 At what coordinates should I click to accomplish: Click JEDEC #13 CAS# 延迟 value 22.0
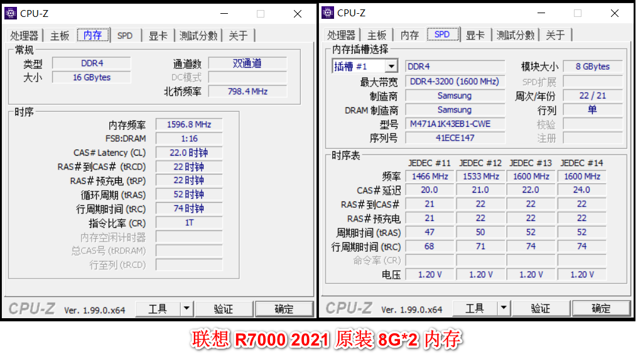531,190
